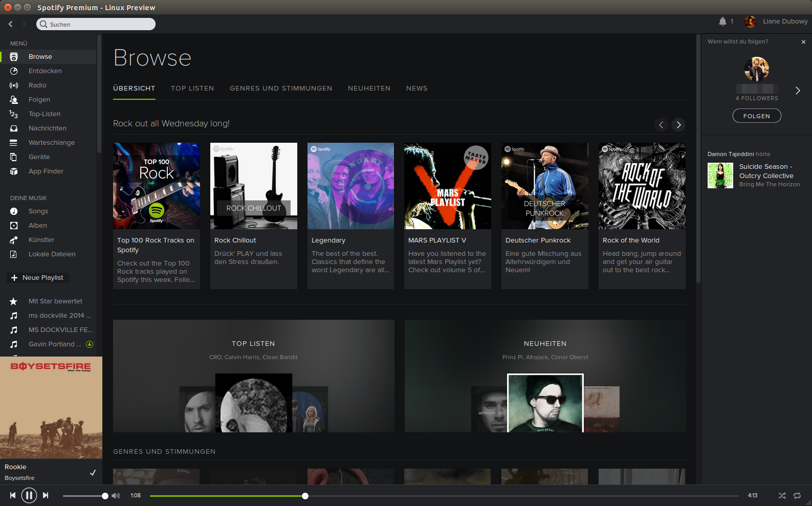Click the Songs icon under Deine Musik

pos(14,211)
